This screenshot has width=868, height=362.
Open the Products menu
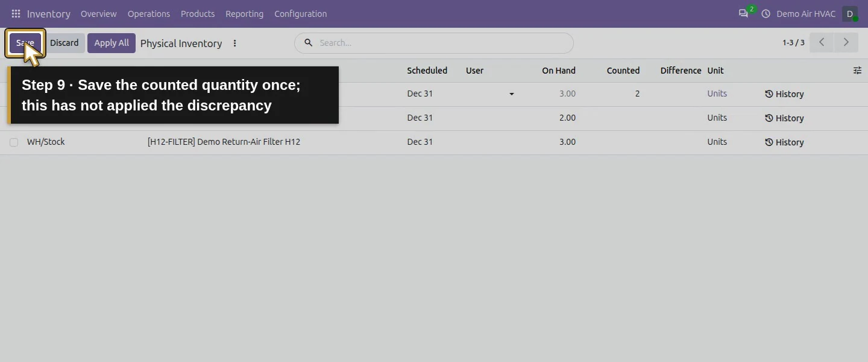[198, 14]
